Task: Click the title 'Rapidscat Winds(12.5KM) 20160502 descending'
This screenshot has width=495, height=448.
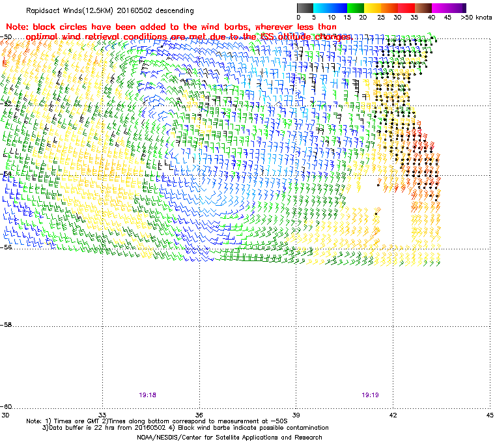Action: (110, 10)
